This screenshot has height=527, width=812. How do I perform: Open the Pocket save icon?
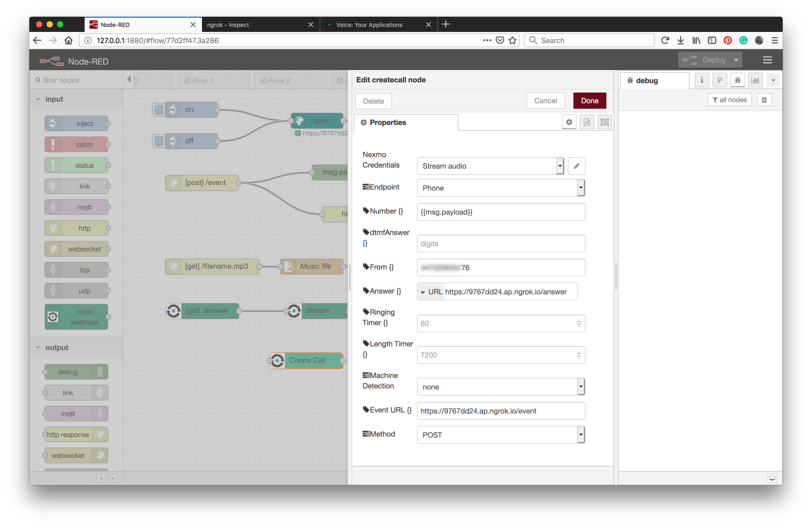coord(500,41)
